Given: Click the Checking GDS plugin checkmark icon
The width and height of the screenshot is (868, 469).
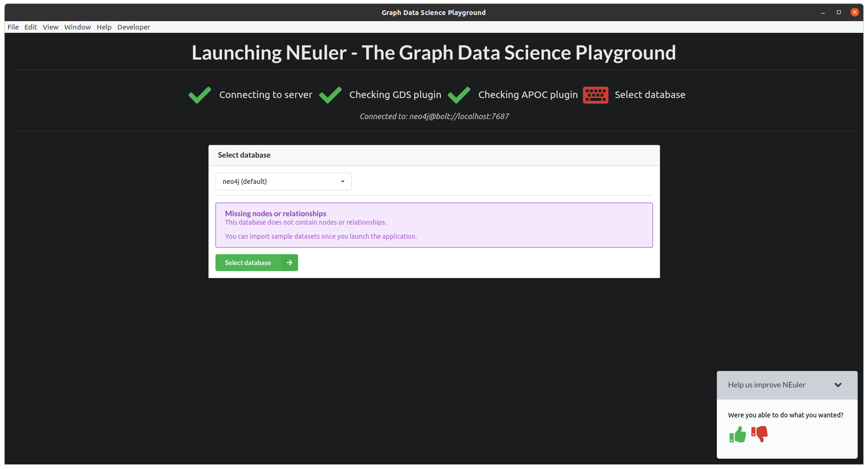Looking at the screenshot, I should pos(330,95).
